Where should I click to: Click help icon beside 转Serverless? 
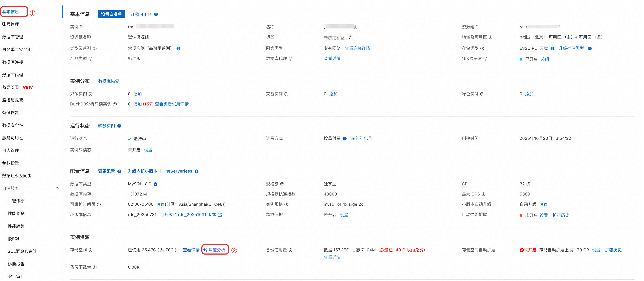click(x=196, y=171)
